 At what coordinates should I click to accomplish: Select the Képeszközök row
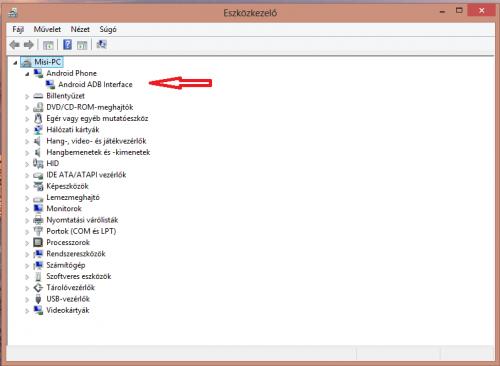click(68, 186)
